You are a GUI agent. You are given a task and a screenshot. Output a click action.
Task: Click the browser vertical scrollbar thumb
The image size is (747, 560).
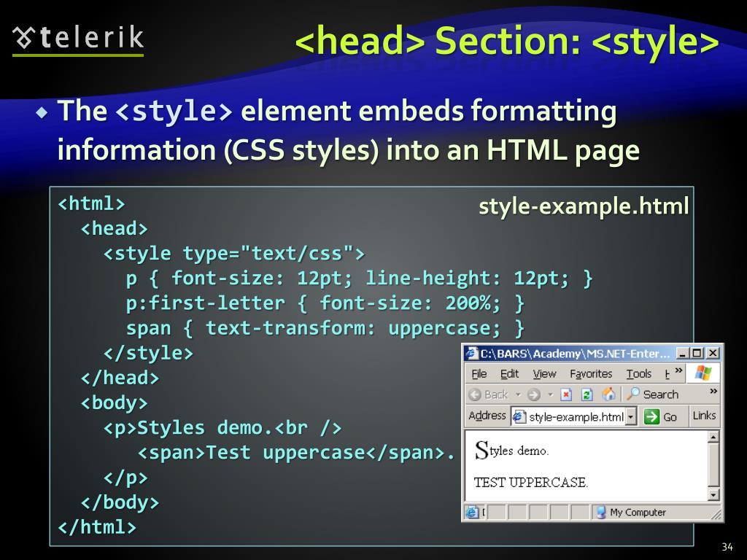(713, 466)
